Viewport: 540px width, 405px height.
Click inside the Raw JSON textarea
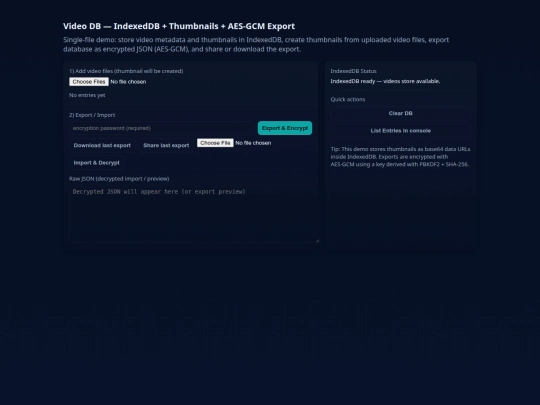(194, 214)
